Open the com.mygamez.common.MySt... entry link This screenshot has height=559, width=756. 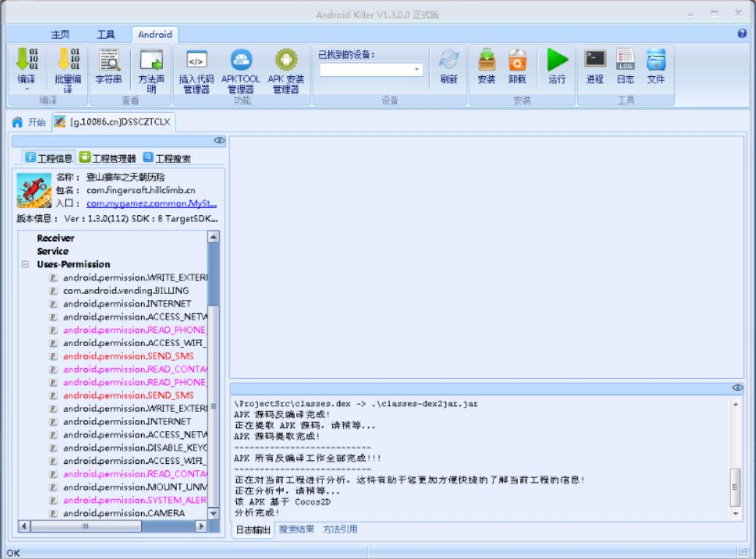pos(151,203)
